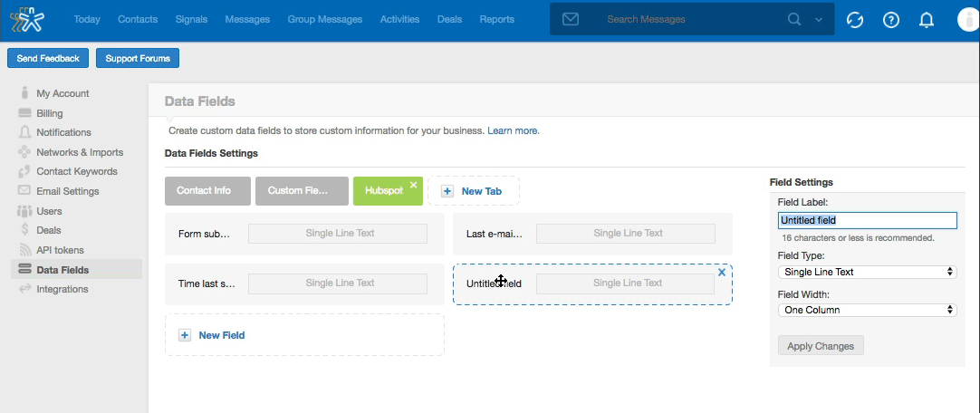Image resolution: width=980 pixels, height=413 pixels.
Task: Open Billing settings text
Action: (50, 113)
